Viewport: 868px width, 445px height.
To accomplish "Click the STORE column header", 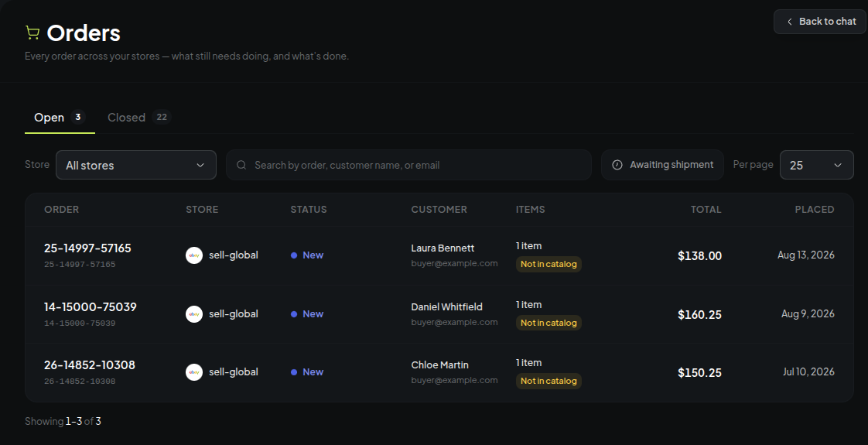I will [x=202, y=209].
